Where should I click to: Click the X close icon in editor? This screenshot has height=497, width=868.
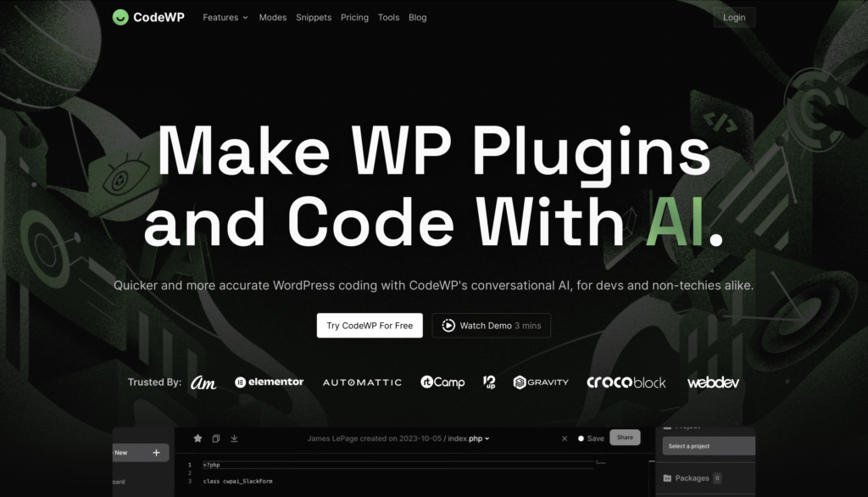[565, 438]
